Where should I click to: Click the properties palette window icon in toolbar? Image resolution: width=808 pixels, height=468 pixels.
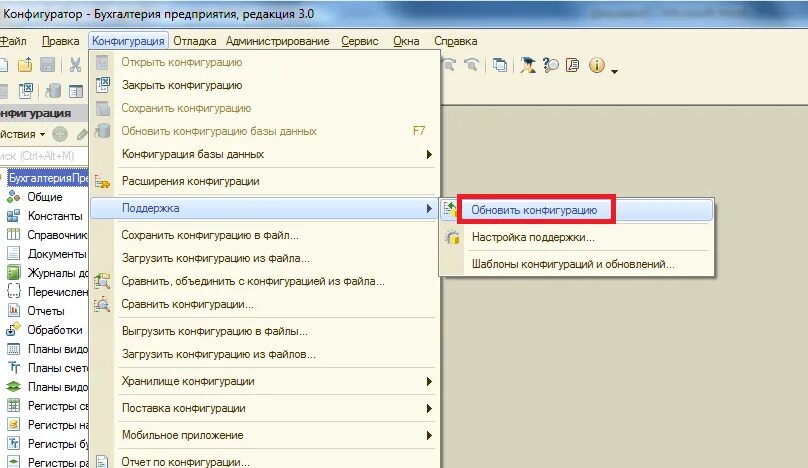pyautogui.click(x=76, y=91)
